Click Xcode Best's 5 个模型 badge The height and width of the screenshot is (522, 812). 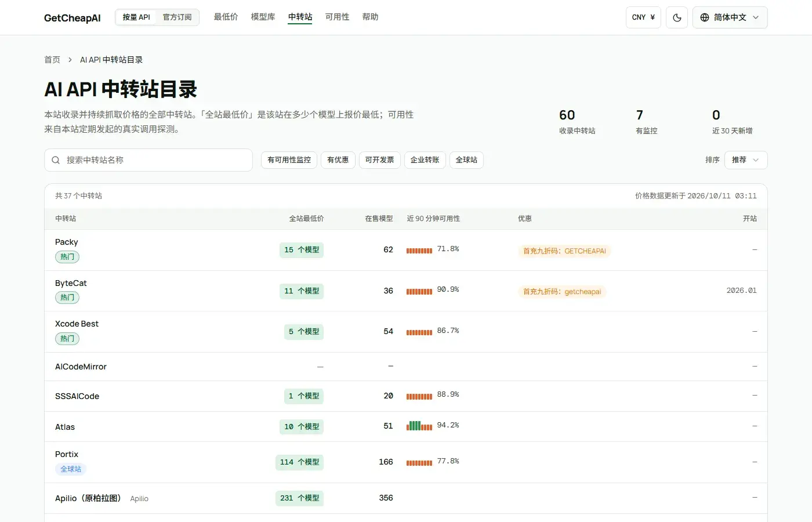[304, 332]
